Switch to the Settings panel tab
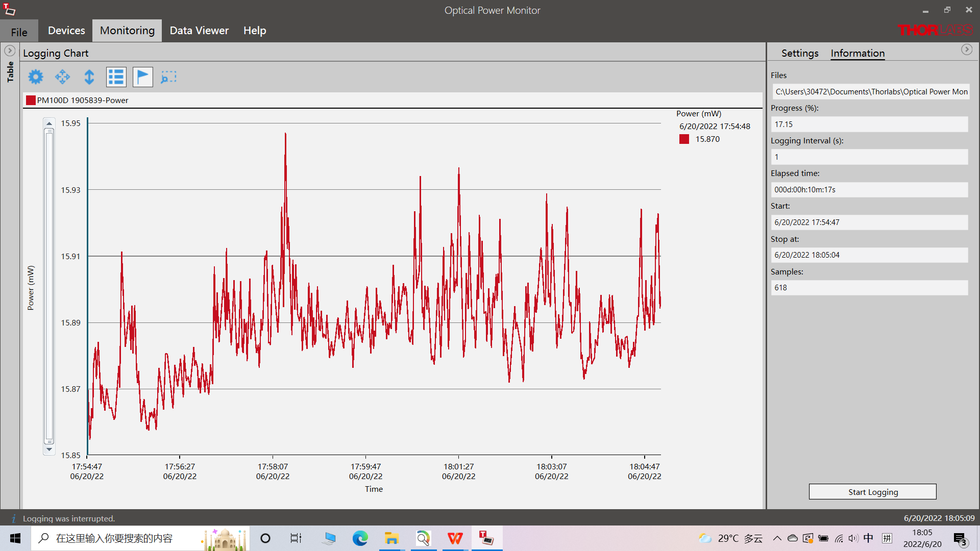 (800, 53)
